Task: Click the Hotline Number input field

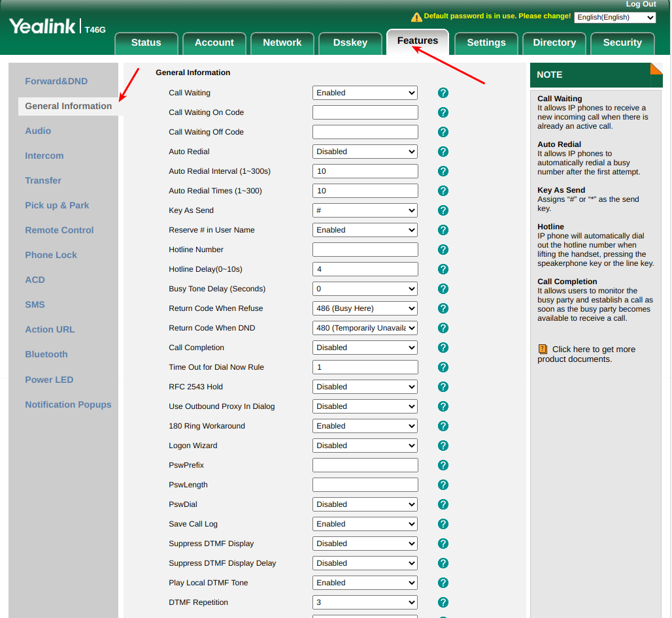Action: pos(365,250)
